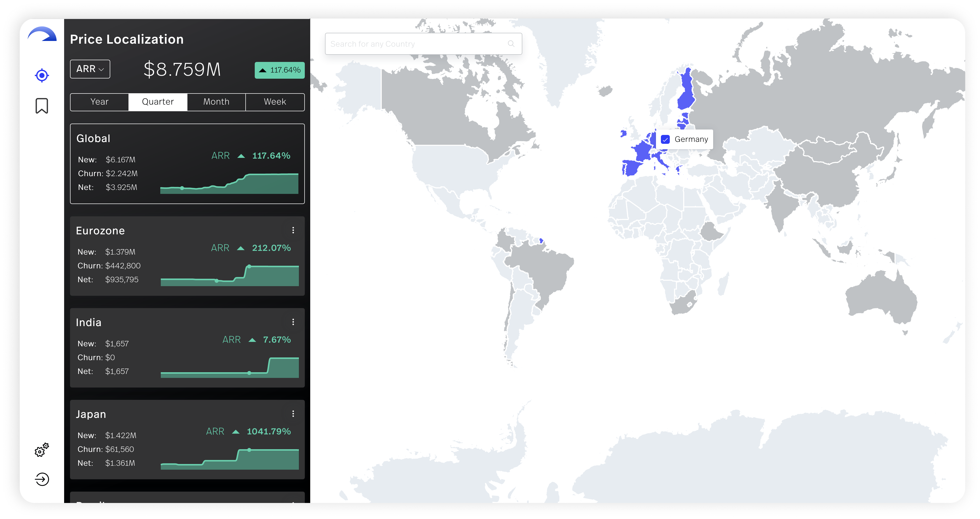Open India card three-dot menu
The image size is (980, 519).
293,322
